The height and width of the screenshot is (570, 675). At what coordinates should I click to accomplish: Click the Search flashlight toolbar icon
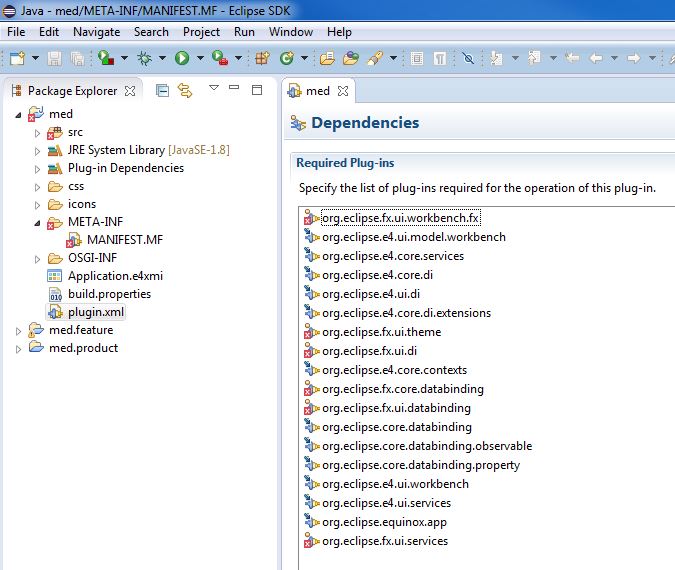pos(375,58)
